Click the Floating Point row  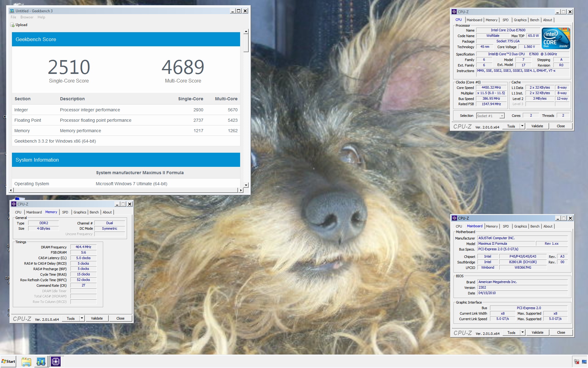point(126,120)
